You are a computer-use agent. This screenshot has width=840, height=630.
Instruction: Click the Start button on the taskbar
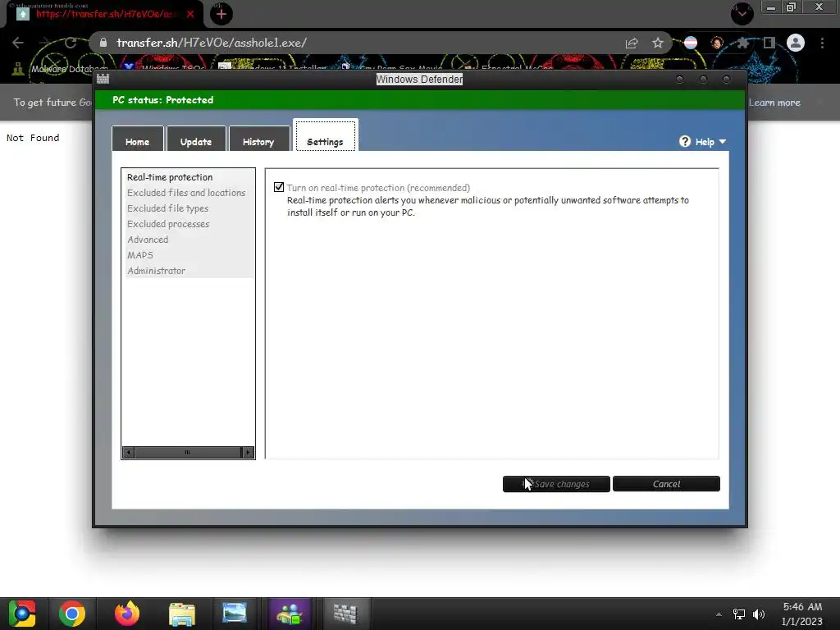coord(22,614)
